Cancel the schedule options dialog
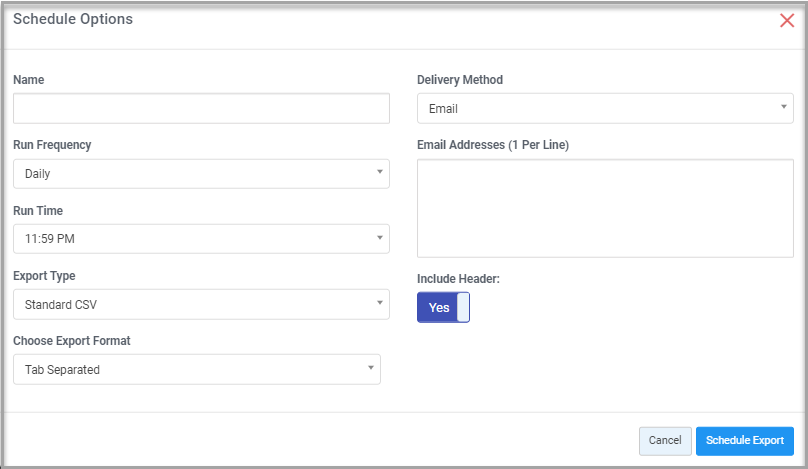808x469 pixels. point(665,441)
